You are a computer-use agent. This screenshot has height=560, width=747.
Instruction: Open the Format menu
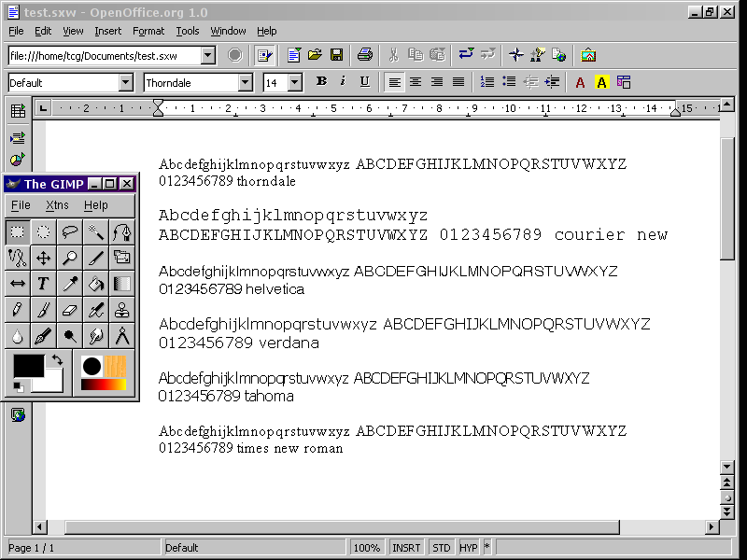coord(148,31)
